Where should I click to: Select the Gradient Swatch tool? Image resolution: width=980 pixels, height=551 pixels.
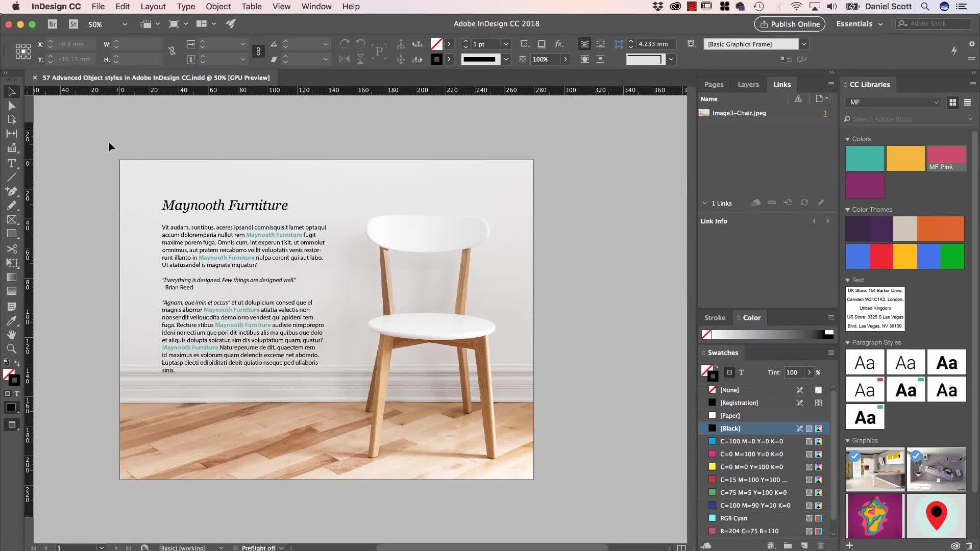(12, 277)
